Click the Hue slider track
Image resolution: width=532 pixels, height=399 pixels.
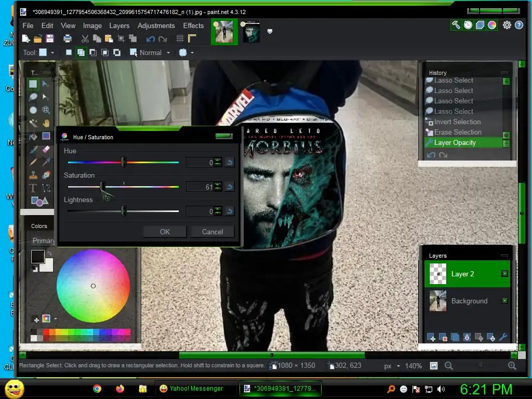click(x=123, y=162)
